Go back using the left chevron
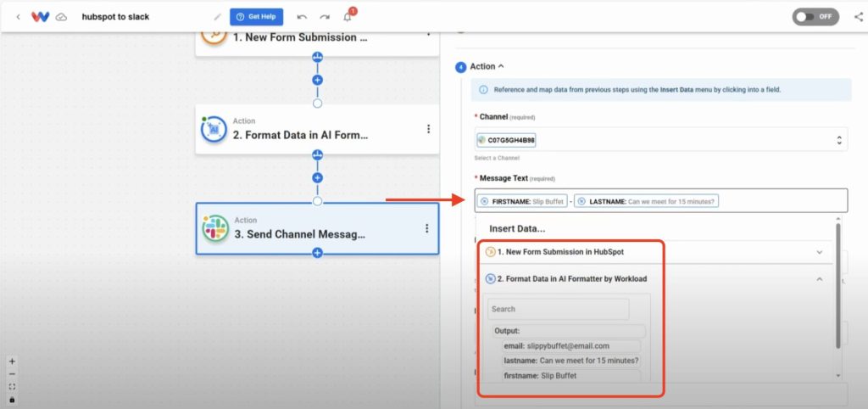868x409 pixels. [19, 17]
